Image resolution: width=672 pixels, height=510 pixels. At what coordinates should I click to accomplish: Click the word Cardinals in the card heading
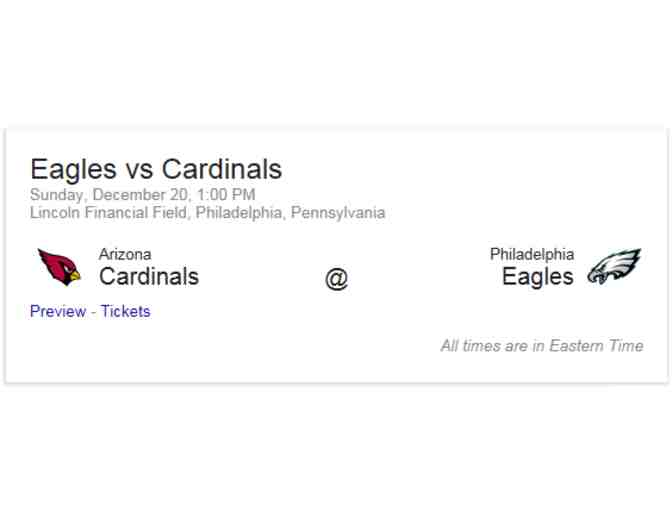tap(221, 169)
